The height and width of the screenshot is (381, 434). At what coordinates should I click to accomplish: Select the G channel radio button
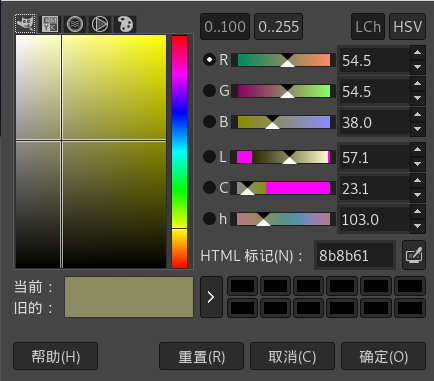[x=209, y=91]
